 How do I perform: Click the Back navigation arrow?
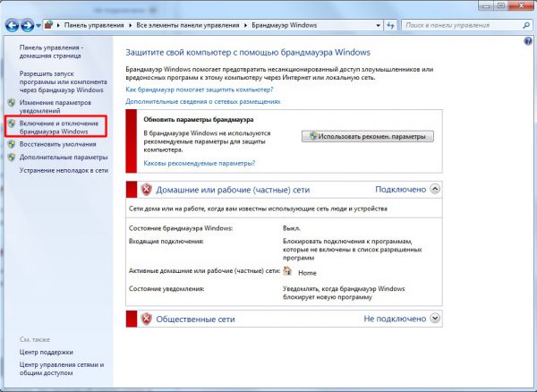pos(13,25)
